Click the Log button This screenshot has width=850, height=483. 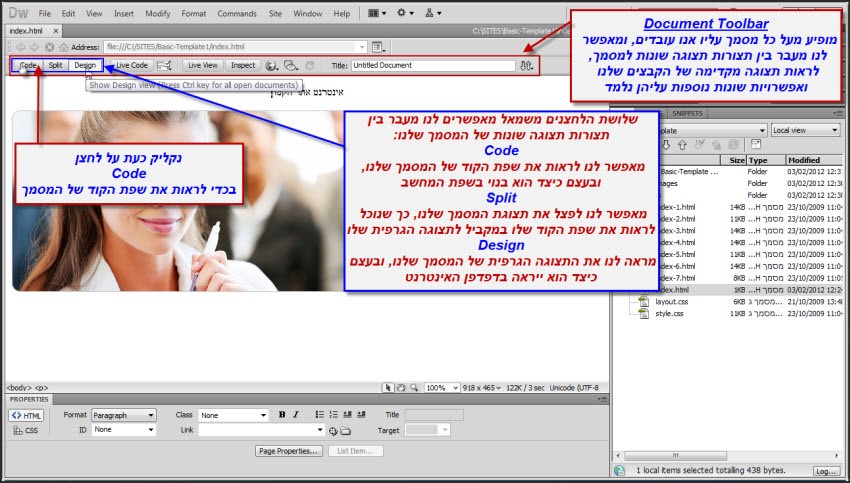click(826, 471)
